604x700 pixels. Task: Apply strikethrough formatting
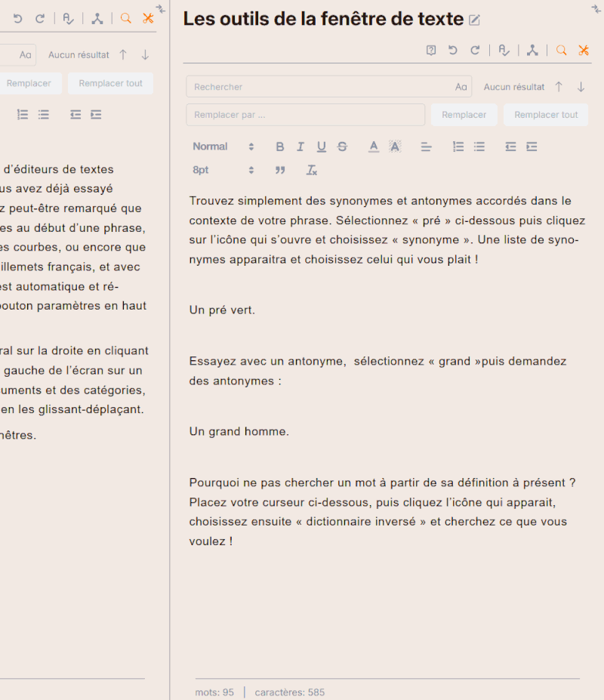click(x=342, y=146)
